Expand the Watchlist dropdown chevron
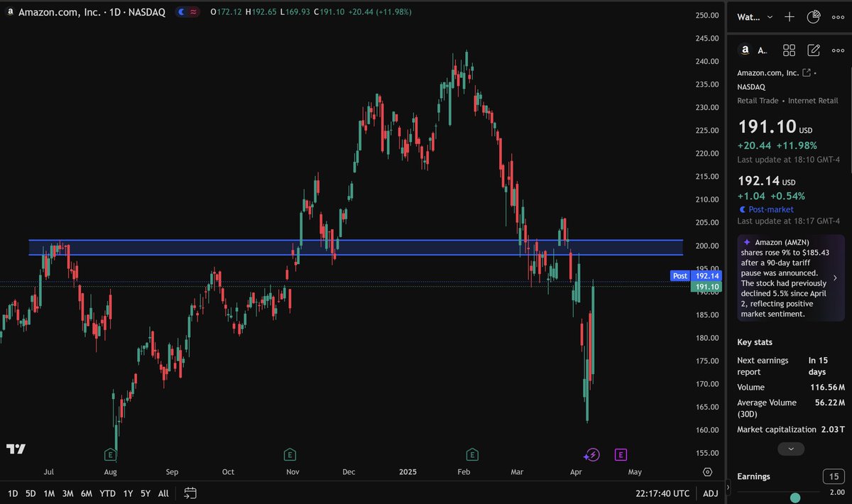The image size is (852, 504). click(770, 16)
